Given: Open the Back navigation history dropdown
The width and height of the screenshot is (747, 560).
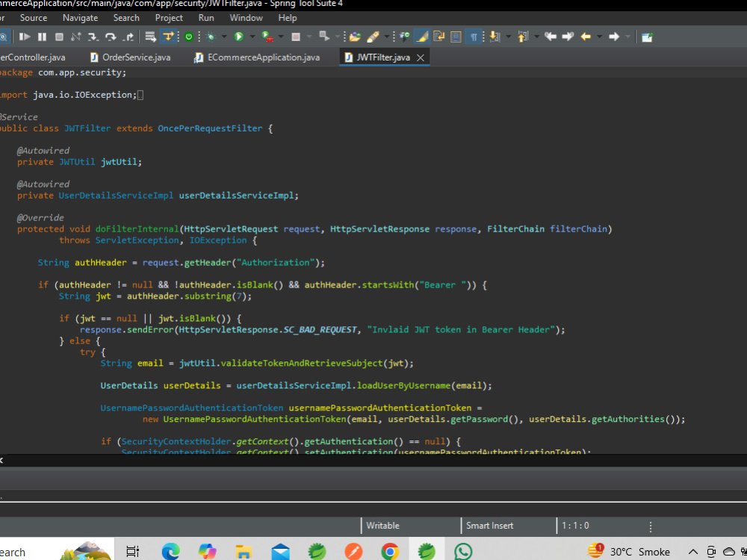Looking at the screenshot, I should [x=599, y=37].
